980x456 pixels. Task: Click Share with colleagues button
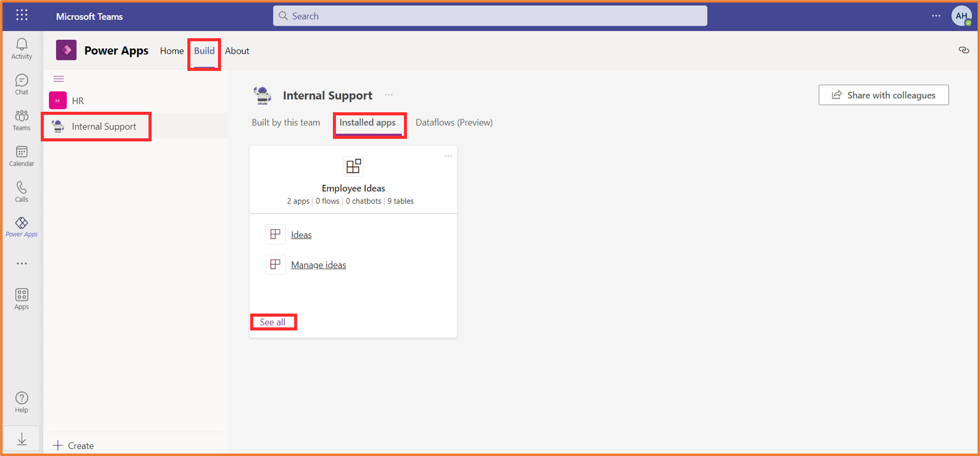pyautogui.click(x=883, y=95)
